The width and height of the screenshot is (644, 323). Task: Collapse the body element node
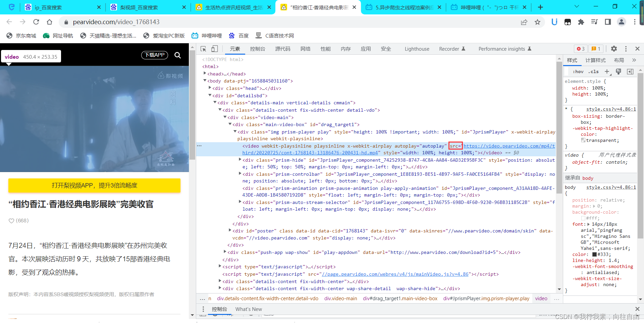[x=205, y=81]
